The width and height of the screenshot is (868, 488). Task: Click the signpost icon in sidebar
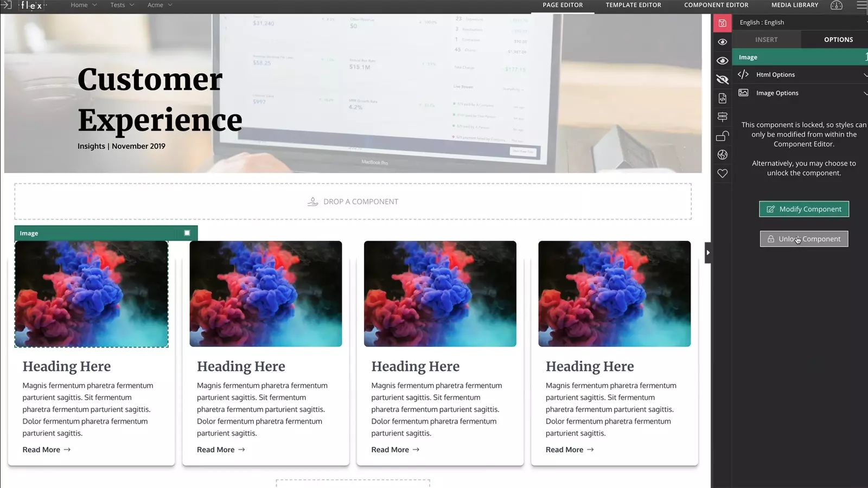[x=722, y=117]
